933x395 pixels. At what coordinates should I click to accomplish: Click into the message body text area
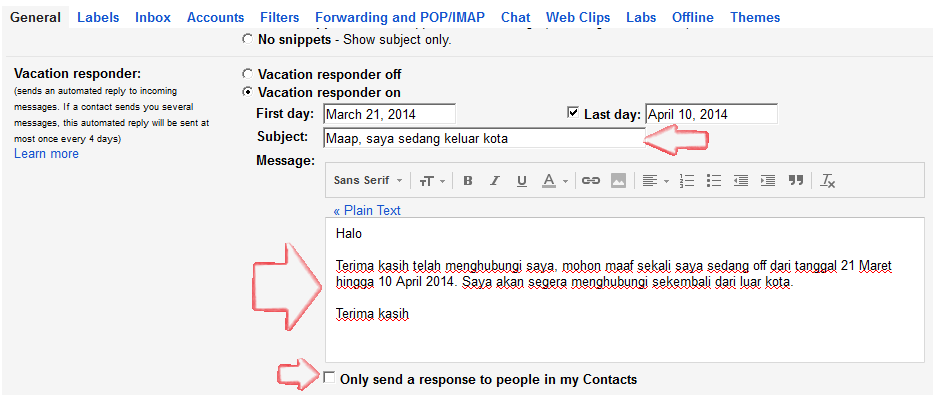625,291
